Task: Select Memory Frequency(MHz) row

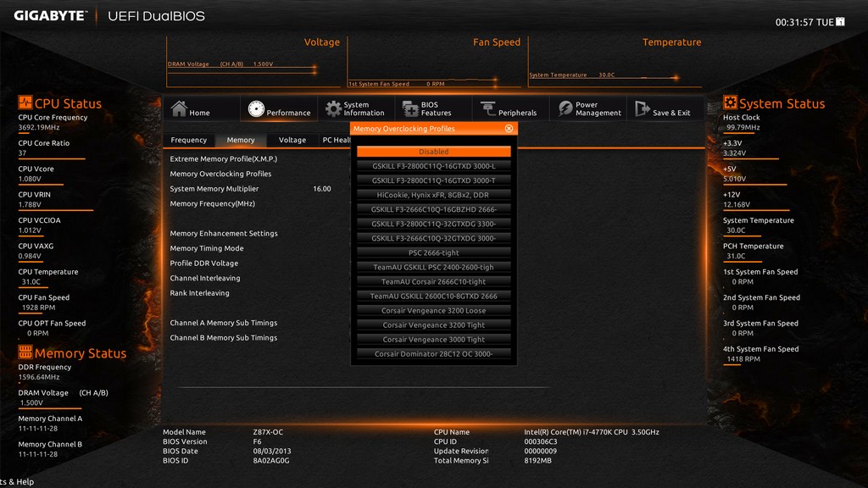Action: 212,203
